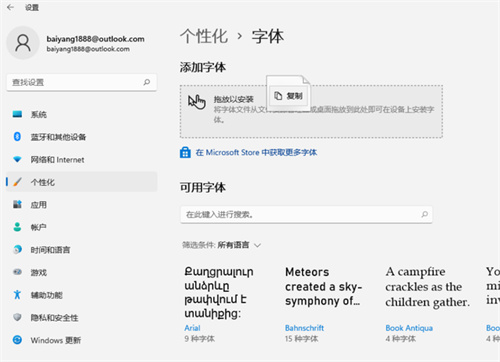500x362 pixels.
Task: Click 4 种字体 under Book Antiqua
Action: pos(400,339)
